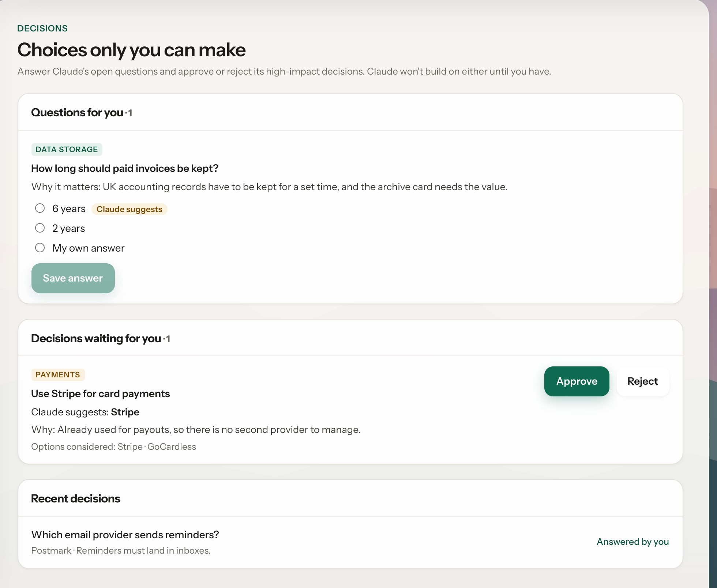The image size is (717, 588).
Task: Click the Save answer button
Action: pos(73,278)
